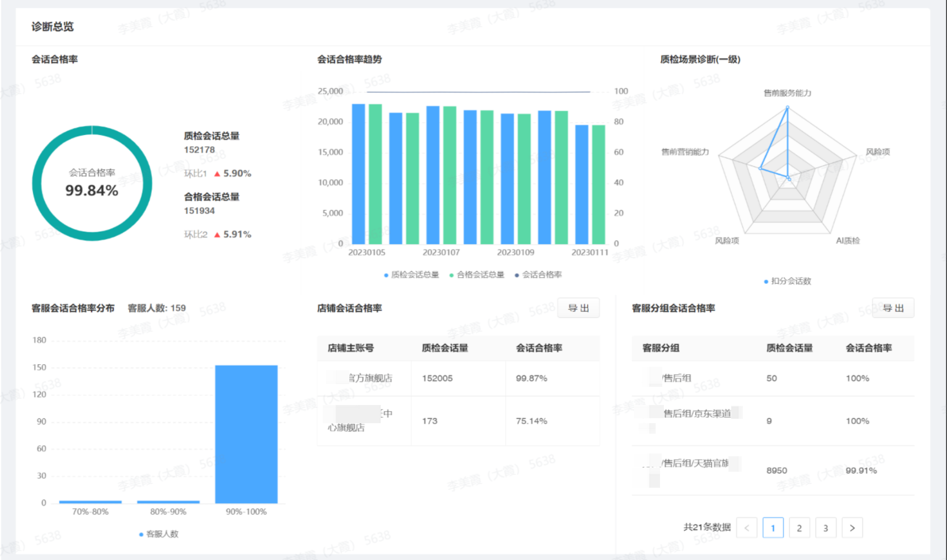Click the next page arrow
Image resolution: width=947 pixels, height=560 pixels.
[x=852, y=528]
